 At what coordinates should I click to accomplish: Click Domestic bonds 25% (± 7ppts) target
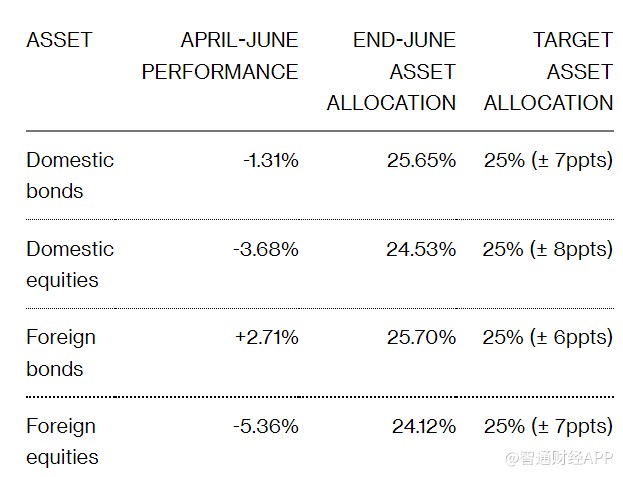click(x=547, y=160)
